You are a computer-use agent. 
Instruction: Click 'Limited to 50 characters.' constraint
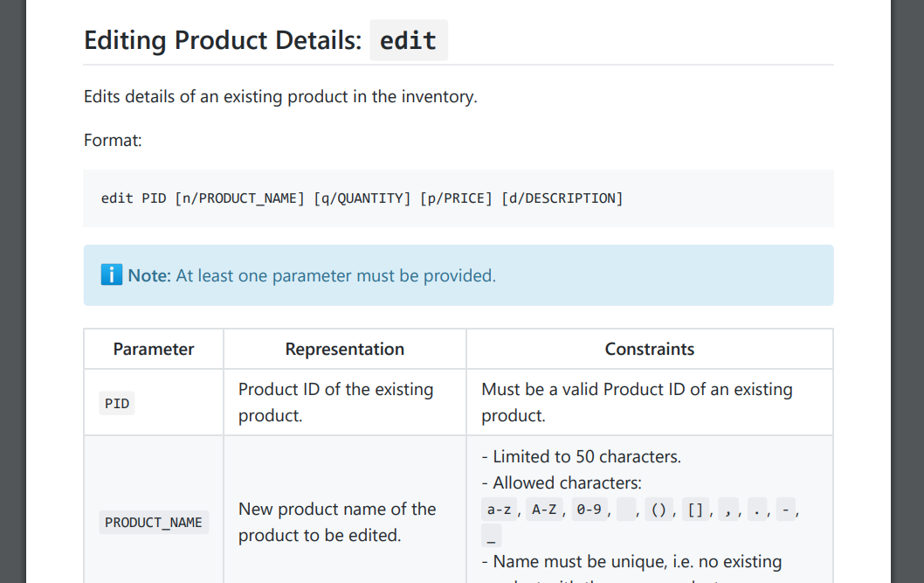point(581,457)
